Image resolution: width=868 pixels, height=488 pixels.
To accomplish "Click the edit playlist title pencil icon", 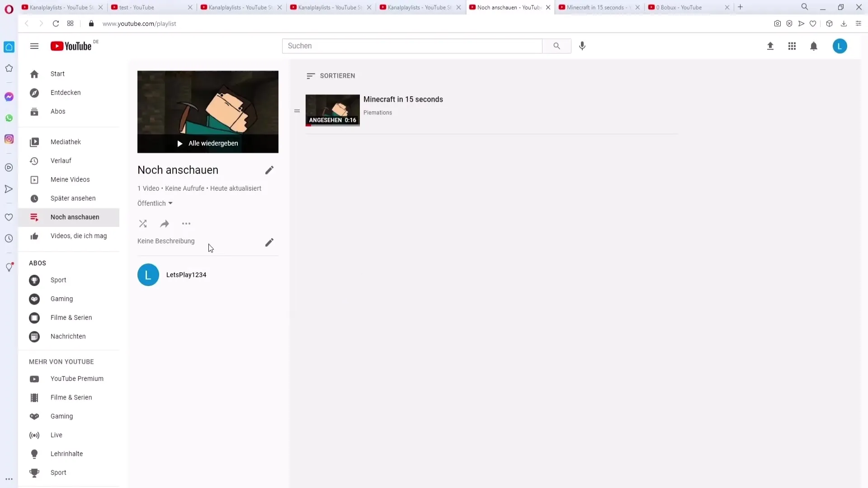I will (x=269, y=170).
